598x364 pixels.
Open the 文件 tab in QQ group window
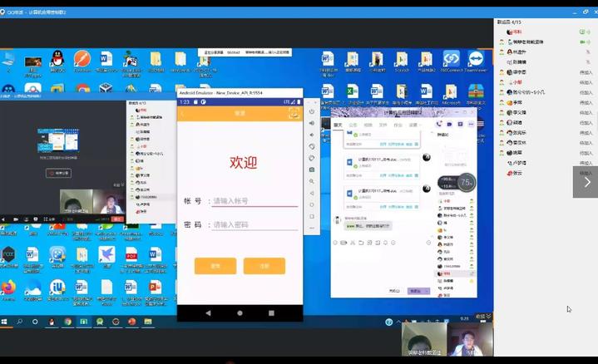click(x=383, y=125)
